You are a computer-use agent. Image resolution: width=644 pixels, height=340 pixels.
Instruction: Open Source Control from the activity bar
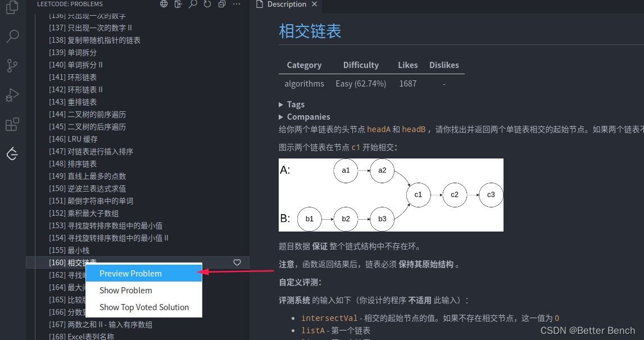click(x=12, y=66)
